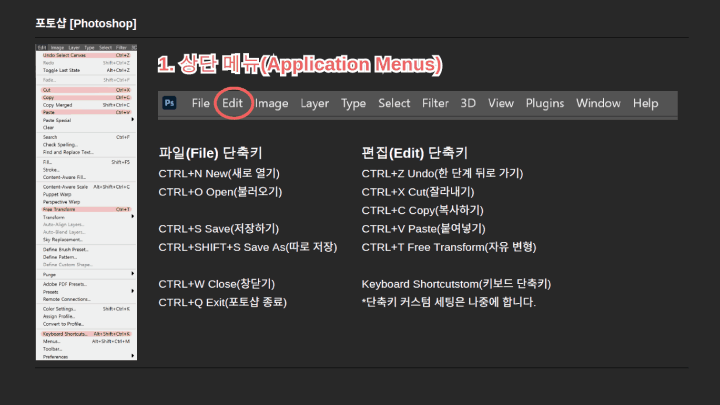Click Image in small menu screenshot bar

57,47
